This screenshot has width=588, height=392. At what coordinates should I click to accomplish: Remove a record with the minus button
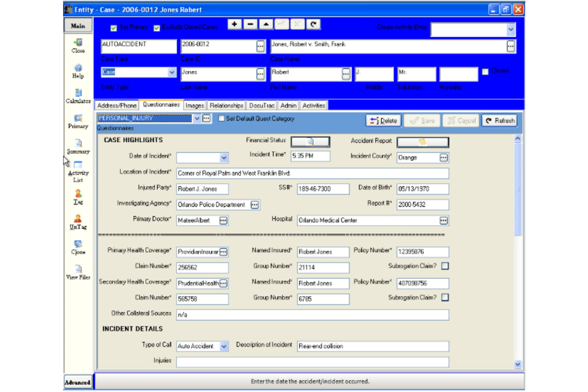pyautogui.click(x=250, y=24)
